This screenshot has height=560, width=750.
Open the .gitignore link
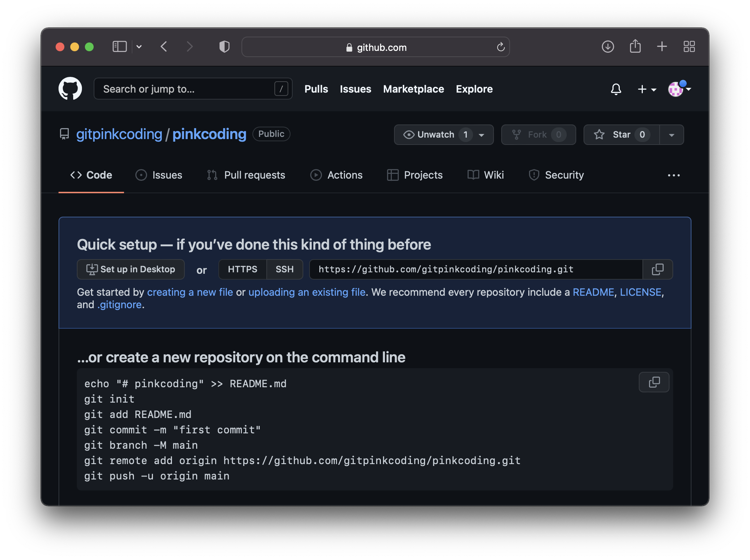click(119, 305)
